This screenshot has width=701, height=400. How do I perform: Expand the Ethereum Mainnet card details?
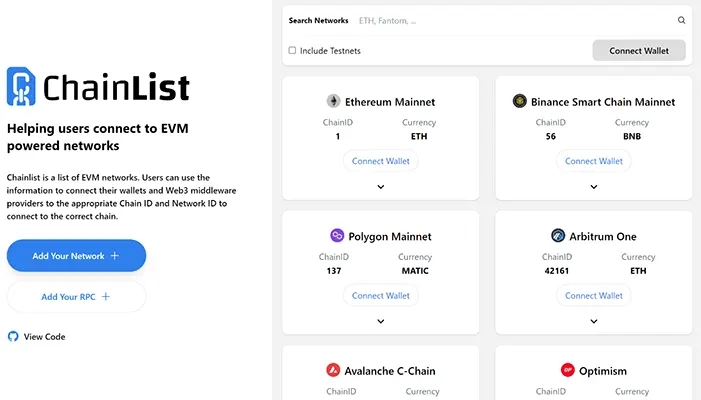tap(380, 187)
